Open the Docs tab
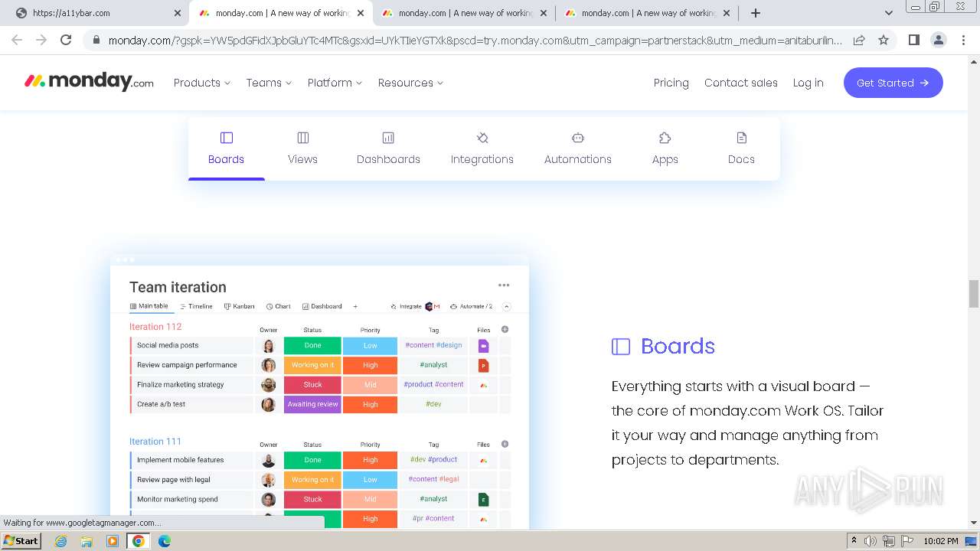 click(741, 148)
